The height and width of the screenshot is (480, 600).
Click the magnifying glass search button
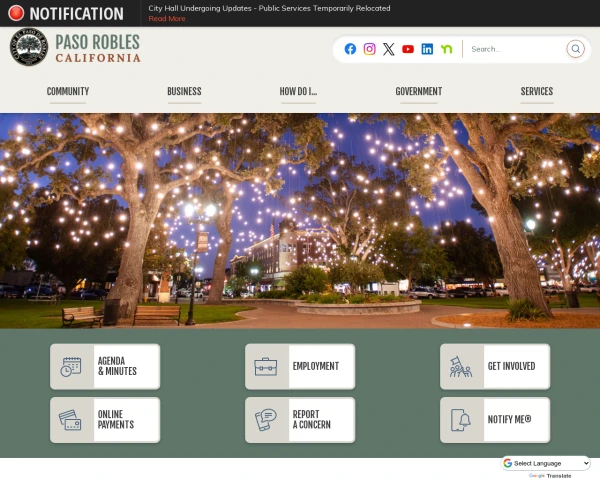(x=575, y=49)
